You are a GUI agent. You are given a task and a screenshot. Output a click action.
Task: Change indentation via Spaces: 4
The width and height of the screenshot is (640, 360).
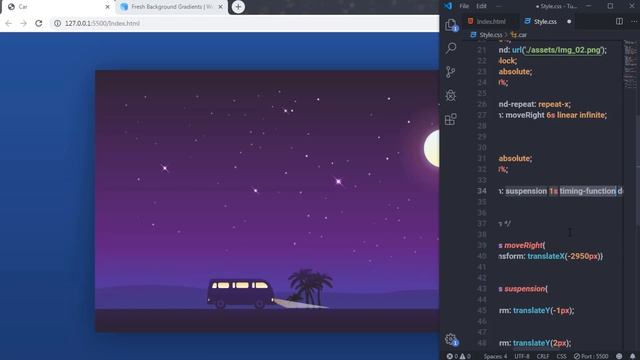495,356
